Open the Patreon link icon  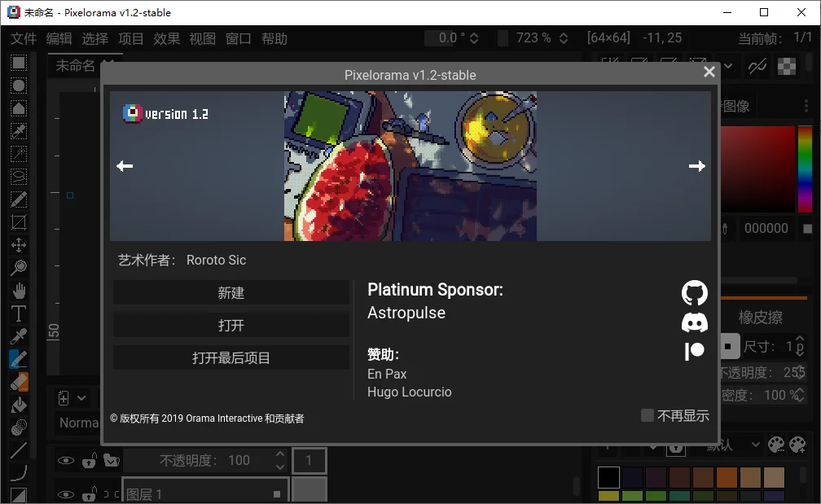click(694, 351)
